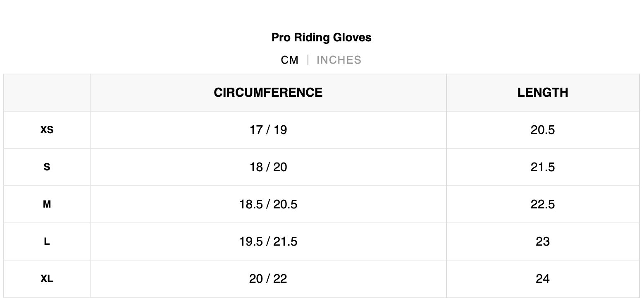Click the Pro Riding Gloves title
This screenshot has height=306, width=644.
click(x=321, y=37)
